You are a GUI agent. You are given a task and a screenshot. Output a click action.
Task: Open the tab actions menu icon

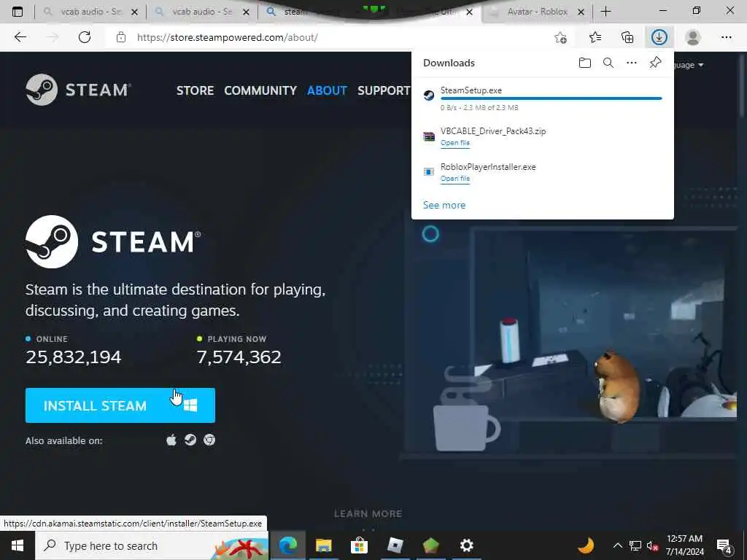pos(18,12)
